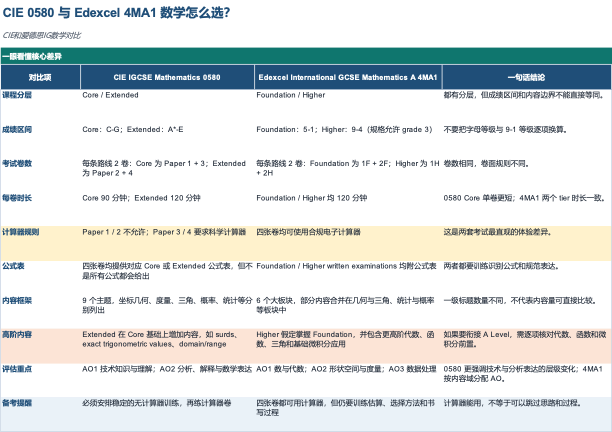The width and height of the screenshot is (612, 432).
Task: Select the highlighted '计算器规则' row label
Action: click(20, 232)
